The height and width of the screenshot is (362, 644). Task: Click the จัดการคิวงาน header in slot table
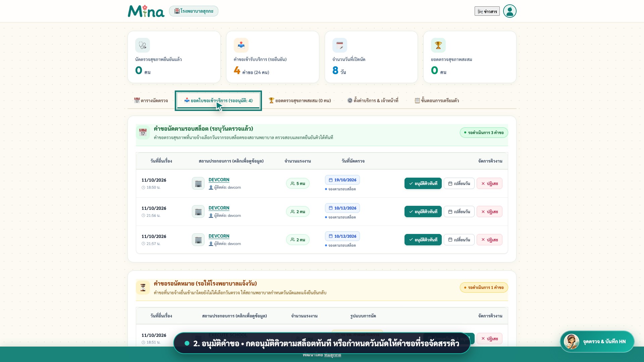(x=490, y=161)
